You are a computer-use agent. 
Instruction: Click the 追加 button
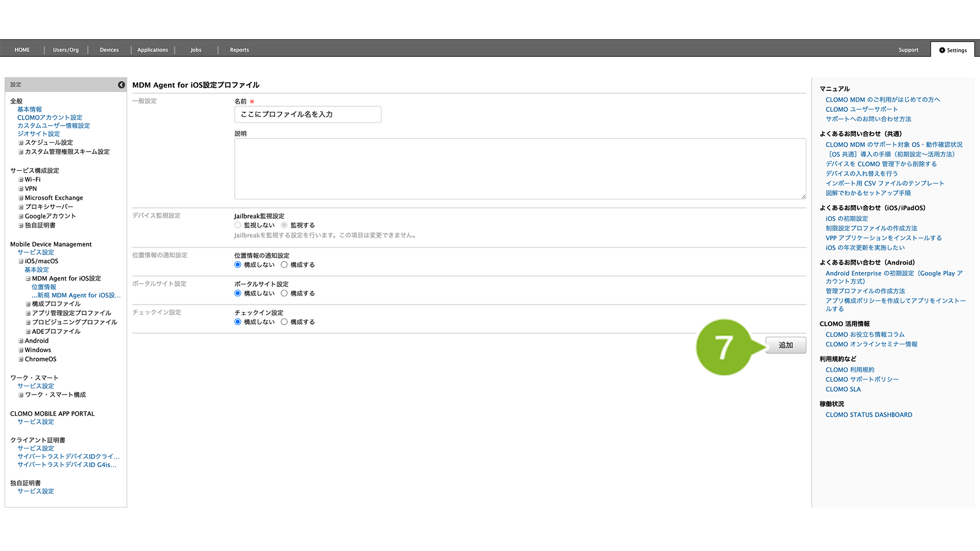785,345
